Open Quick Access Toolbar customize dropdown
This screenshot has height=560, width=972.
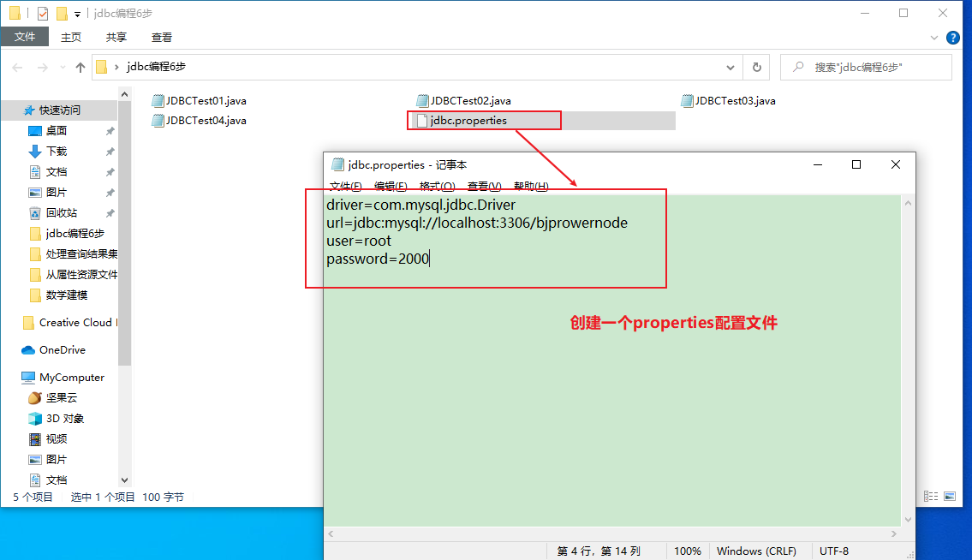click(77, 14)
